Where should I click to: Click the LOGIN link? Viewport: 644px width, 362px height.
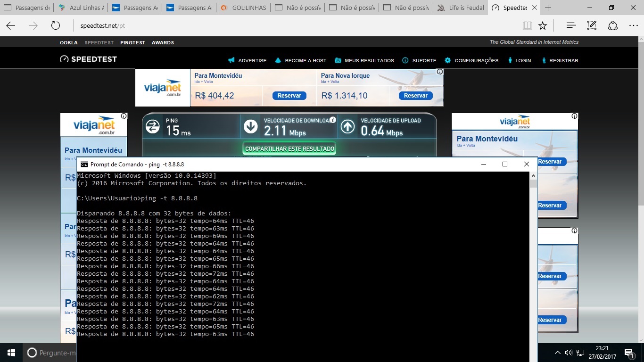pos(519,60)
